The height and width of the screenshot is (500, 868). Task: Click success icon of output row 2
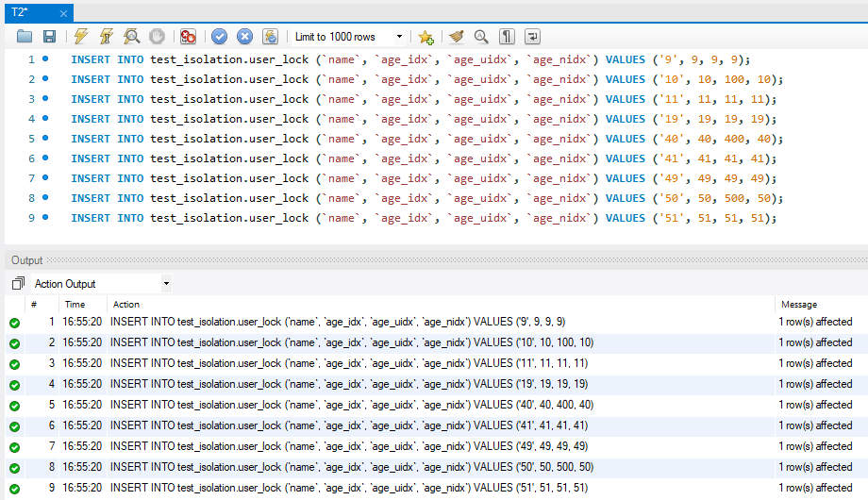[15, 343]
